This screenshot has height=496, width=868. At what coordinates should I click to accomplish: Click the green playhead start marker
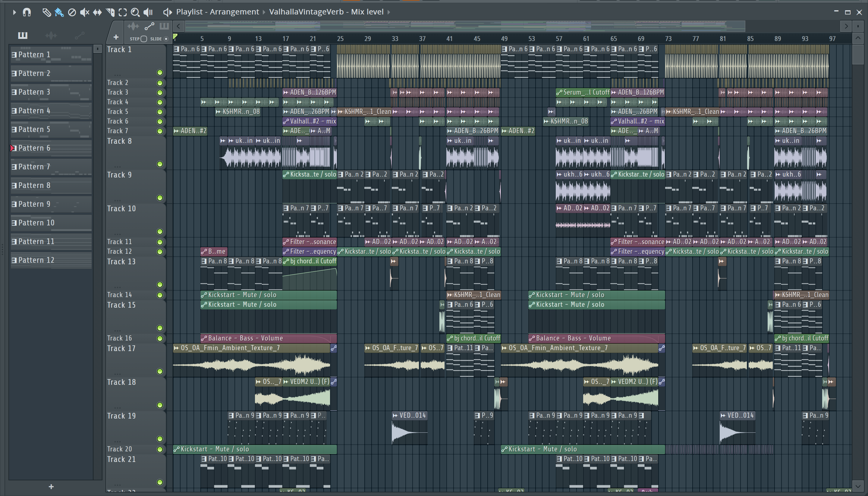click(x=175, y=37)
